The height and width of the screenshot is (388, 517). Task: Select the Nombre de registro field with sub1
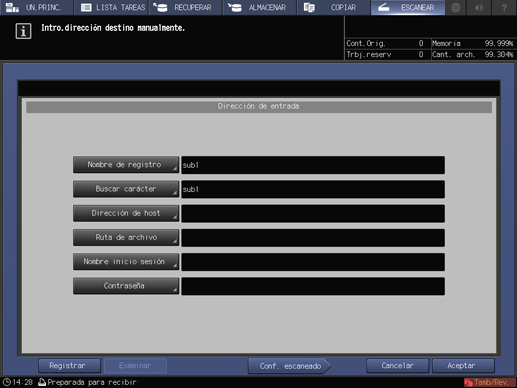click(x=313, y=165)
